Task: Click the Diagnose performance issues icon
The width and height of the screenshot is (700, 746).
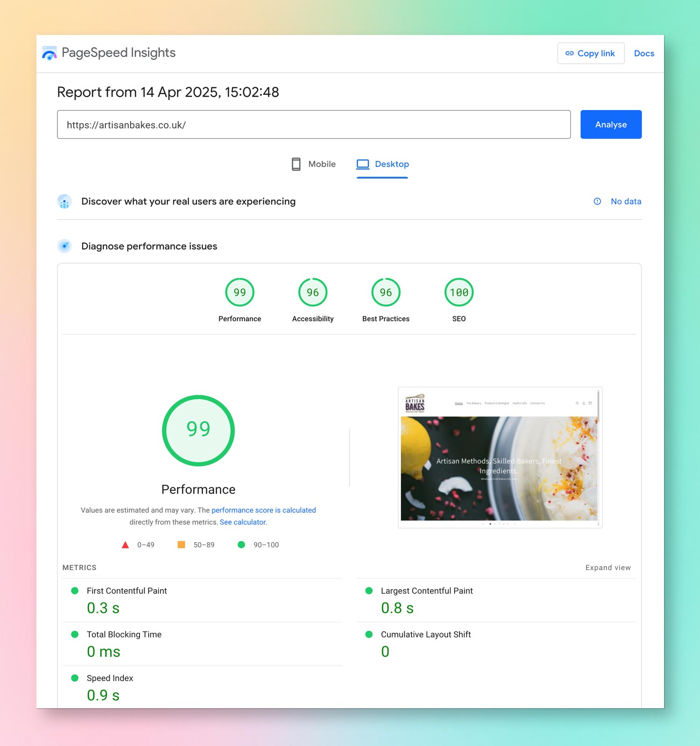Action: click(x=64, y=246)
